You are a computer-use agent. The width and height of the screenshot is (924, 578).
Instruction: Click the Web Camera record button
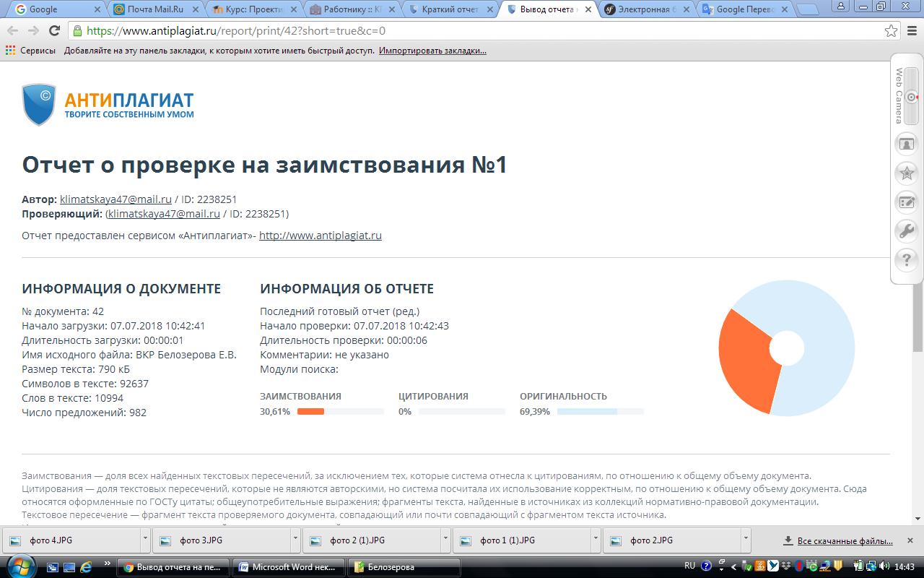pos(912,97)
